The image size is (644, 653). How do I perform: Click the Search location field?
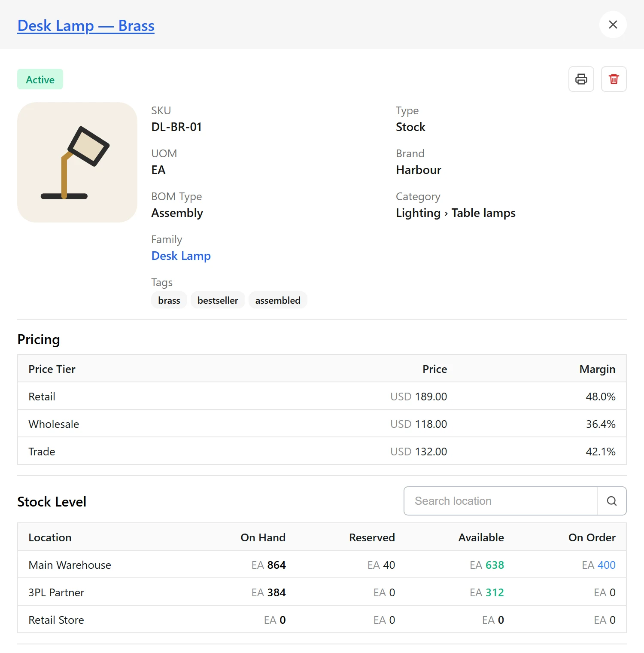pos(501,501)
